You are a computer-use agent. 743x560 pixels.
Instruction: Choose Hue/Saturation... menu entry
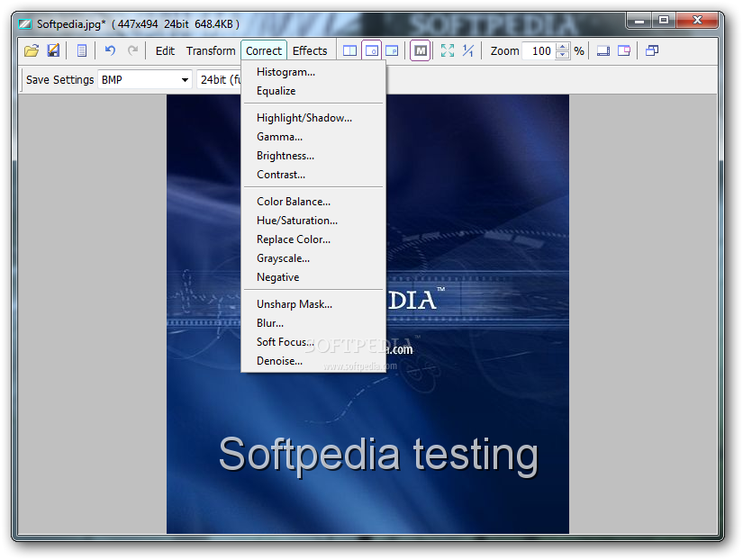313,221
